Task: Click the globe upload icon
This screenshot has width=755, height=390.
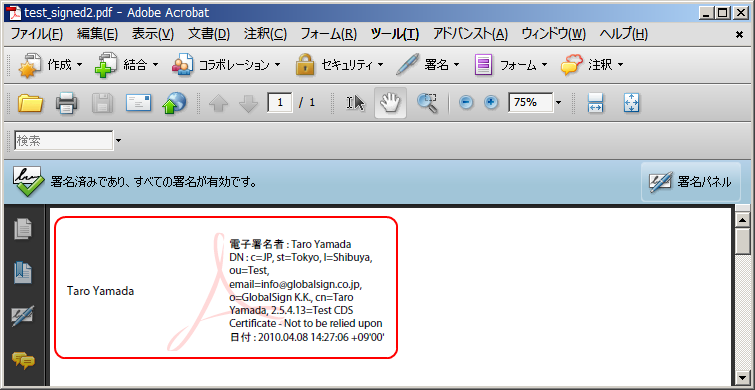Action: (174, 103)
